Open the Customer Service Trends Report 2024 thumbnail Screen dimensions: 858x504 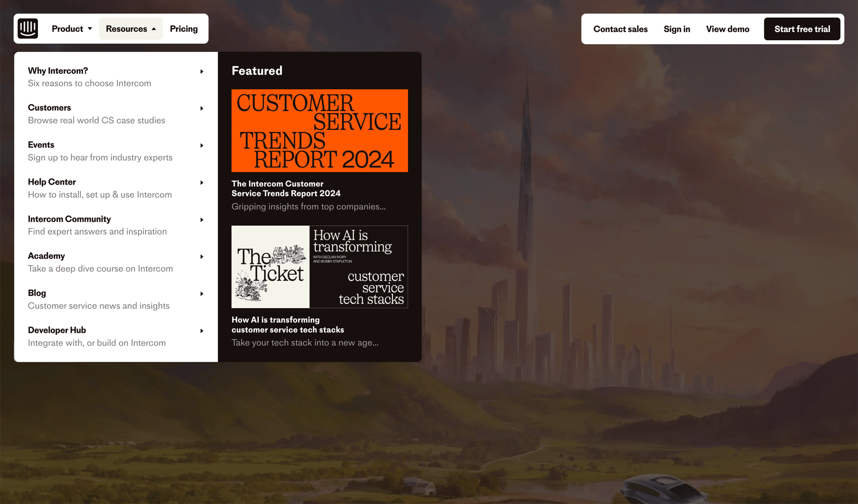coord(320,130)
